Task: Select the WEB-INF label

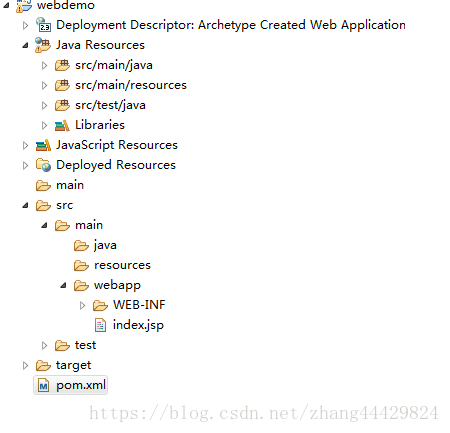Action: pos(139,305)
